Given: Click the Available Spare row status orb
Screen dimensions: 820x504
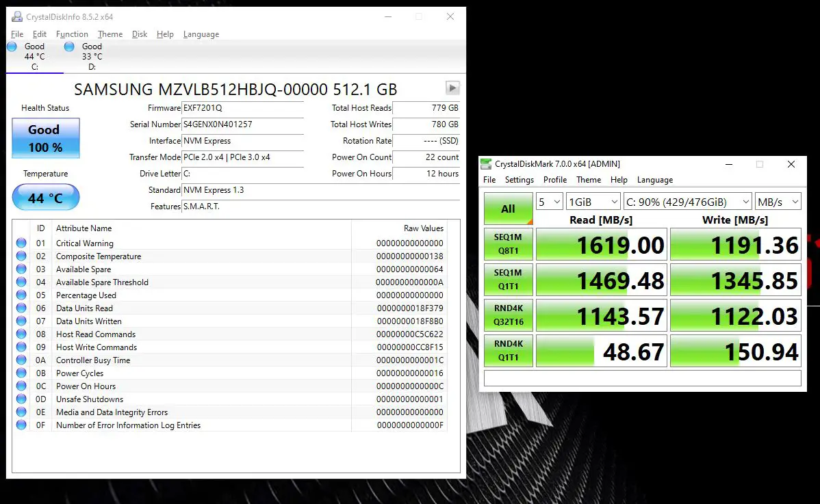Looking at the screenshot, I should coord(21,269).
